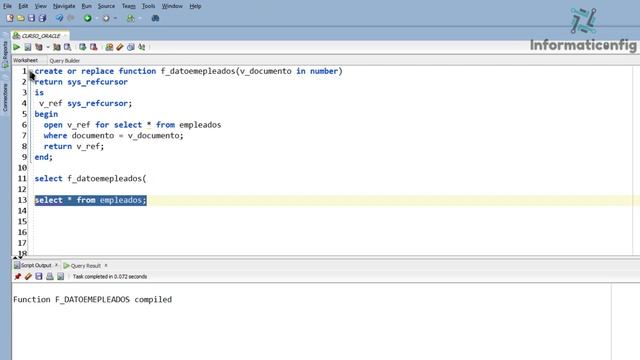Clear Script Output with eraser icon
Viewport: 640px width, 360px height.
tap(28, 277)
